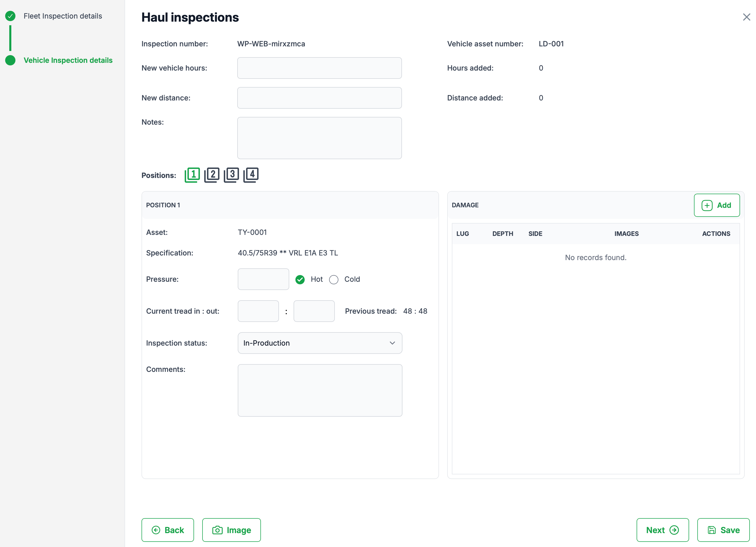The height and width of the screenshot is (547, 756).
Task: Select tyre position 3 icon
Action: tap(231, 175)
